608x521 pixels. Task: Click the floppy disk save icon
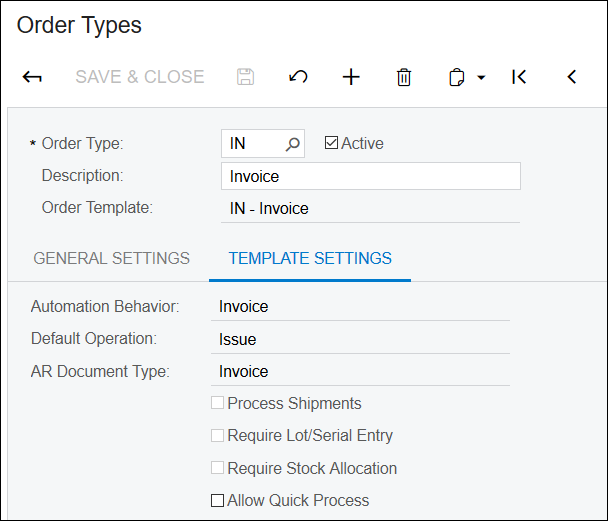245,77
